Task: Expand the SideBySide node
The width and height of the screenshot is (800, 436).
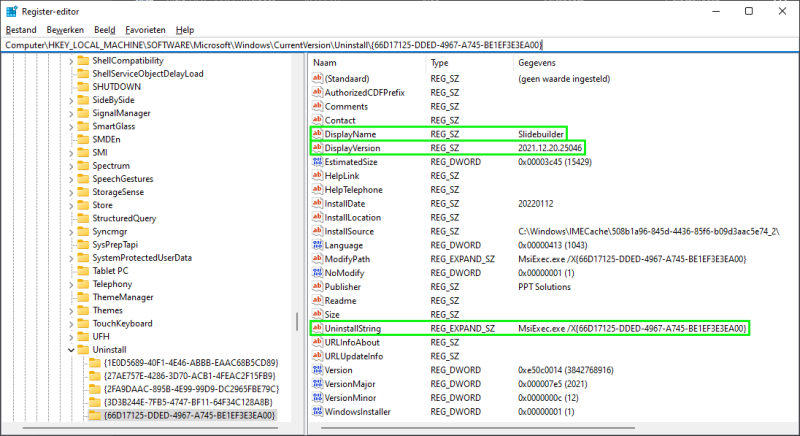Action: pyautogui.click(x=71, y=100)
